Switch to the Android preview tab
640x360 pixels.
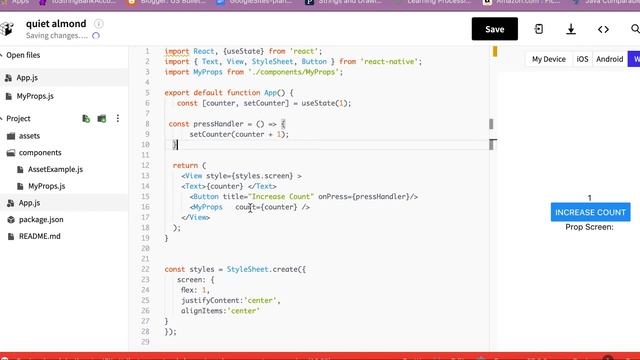point(609,59)
